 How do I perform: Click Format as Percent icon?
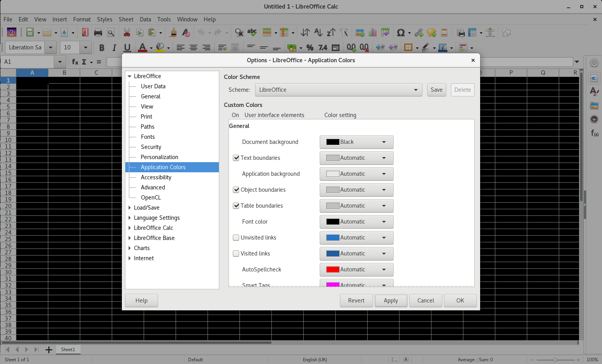[x=310, y=47]
